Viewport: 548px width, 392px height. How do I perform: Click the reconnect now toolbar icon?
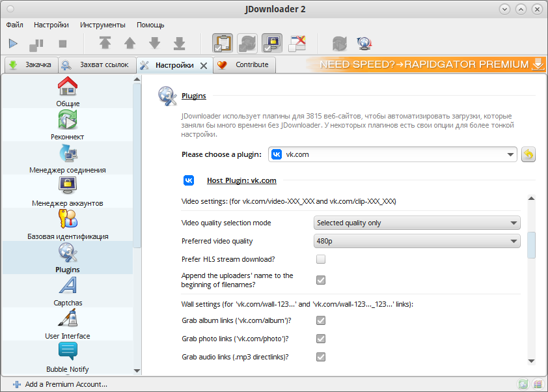pyautogui.click(x=339, y=44)
